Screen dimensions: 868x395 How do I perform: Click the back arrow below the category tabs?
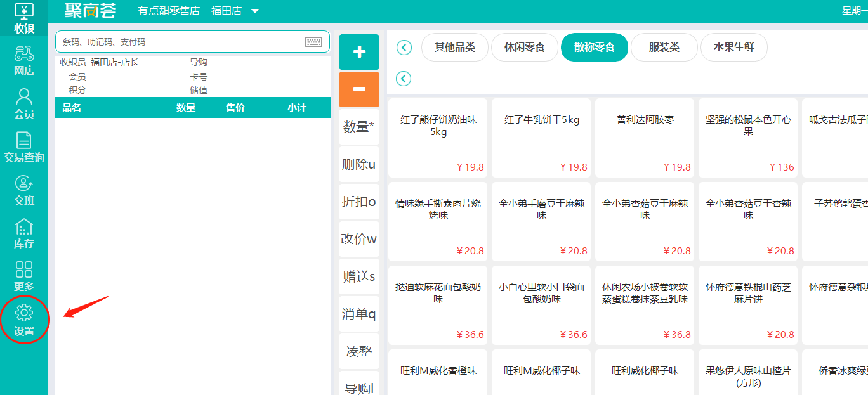pyautogui.click(x=404, y=79)
